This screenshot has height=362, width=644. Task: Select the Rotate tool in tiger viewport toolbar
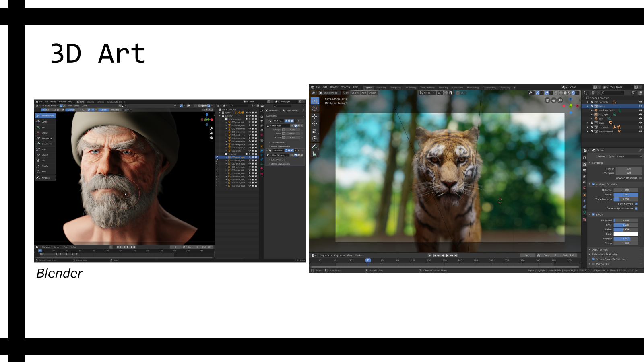coord(315,123)
